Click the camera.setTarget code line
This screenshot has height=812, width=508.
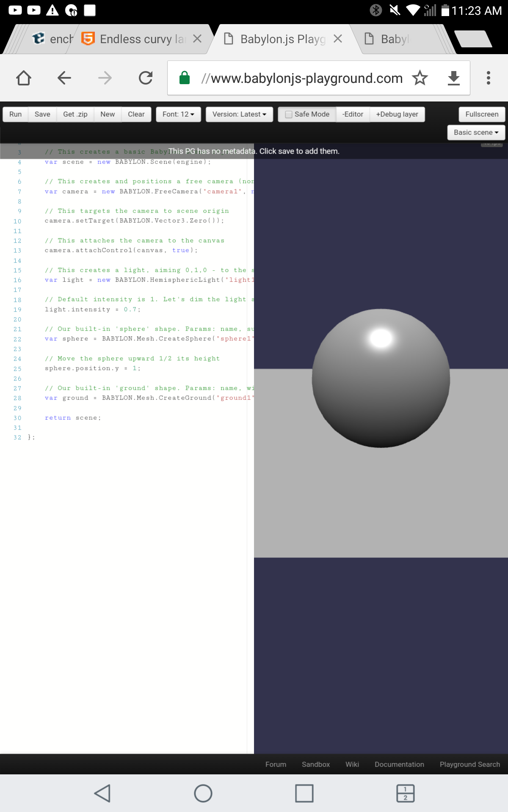point(134,221)
